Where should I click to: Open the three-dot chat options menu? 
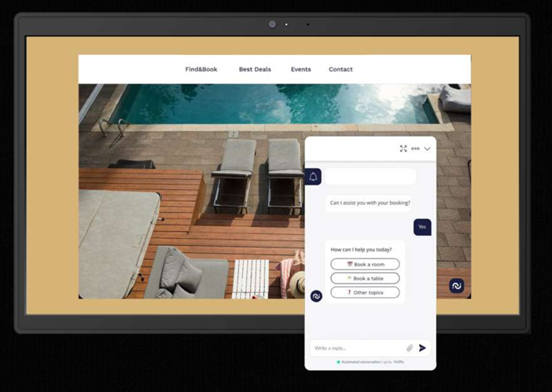415,148
